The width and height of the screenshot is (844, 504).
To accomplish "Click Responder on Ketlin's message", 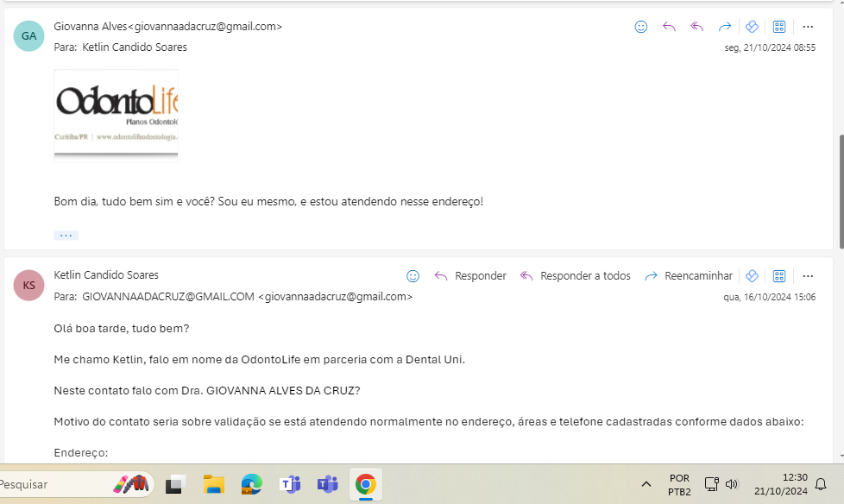I will [x=470, y=276].
